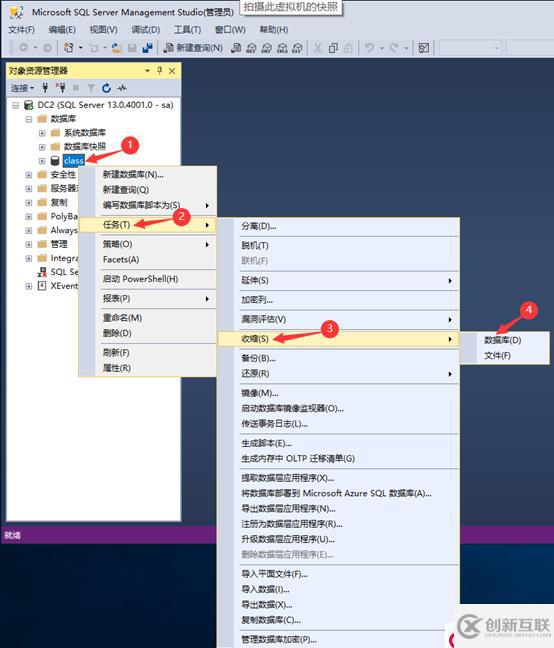
Task: Click the empty database combo box in toolbar
Action: click(471, 48)
